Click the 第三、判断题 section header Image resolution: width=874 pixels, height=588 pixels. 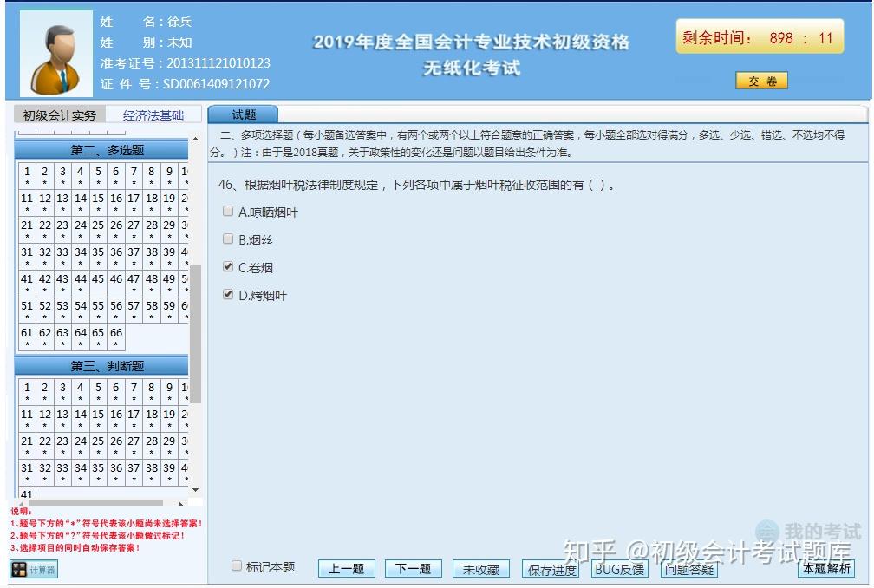101,366
